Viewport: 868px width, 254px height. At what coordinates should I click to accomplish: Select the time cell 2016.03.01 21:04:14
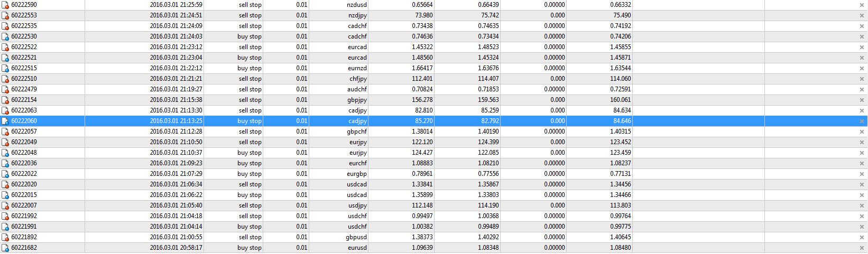[x=176, y=227]
